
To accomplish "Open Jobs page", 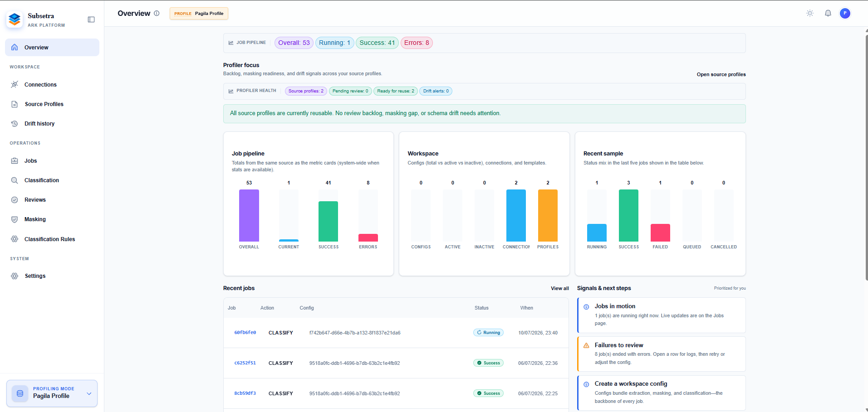I will coord(52,160).
